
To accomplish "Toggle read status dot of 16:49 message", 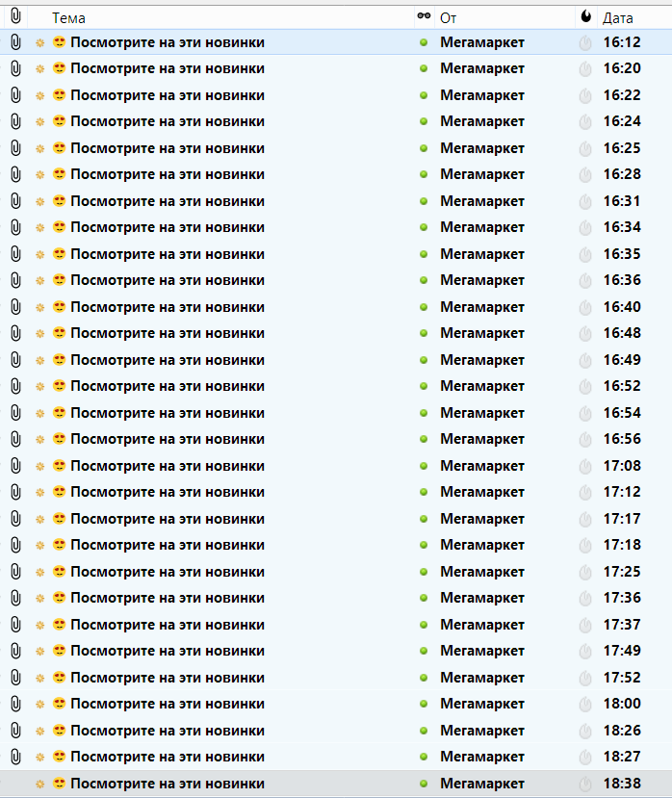I will 423,360.
